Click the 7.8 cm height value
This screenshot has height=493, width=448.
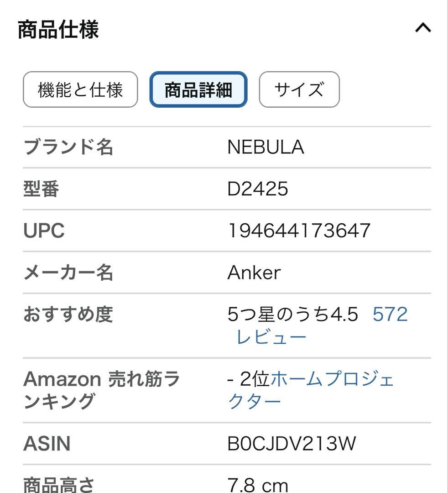click(258, 484)
